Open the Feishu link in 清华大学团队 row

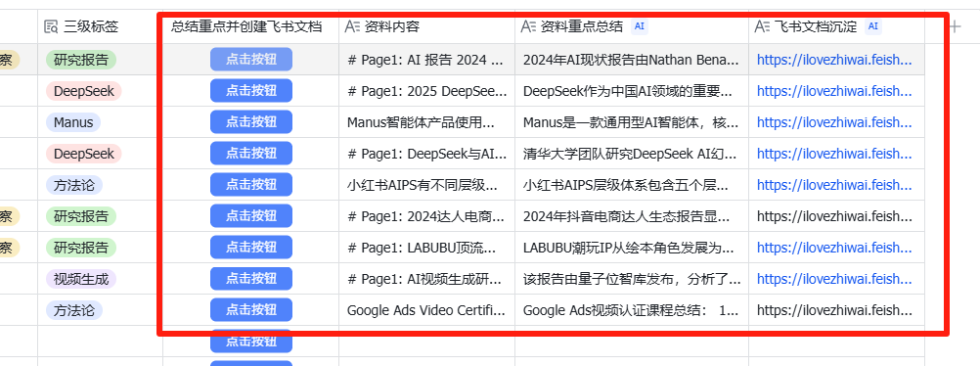coord(834,154)
